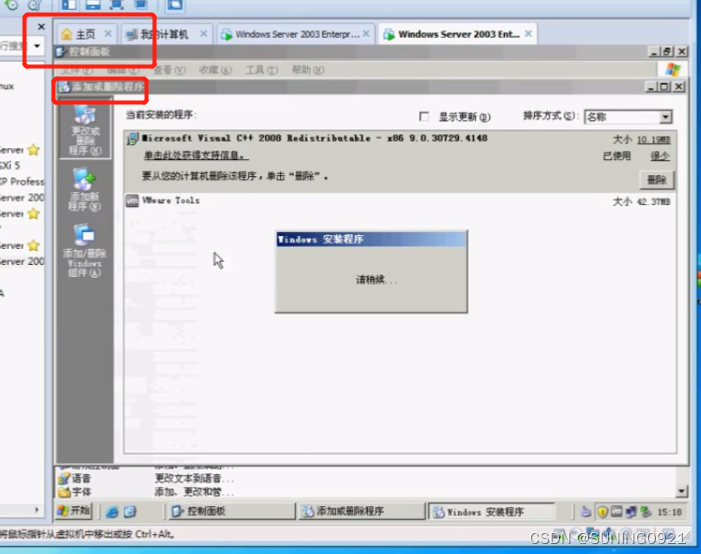Click the security shield tray icon
This screenshot has height=554, width=701.
pyautogui.click(x=602, y=512)
